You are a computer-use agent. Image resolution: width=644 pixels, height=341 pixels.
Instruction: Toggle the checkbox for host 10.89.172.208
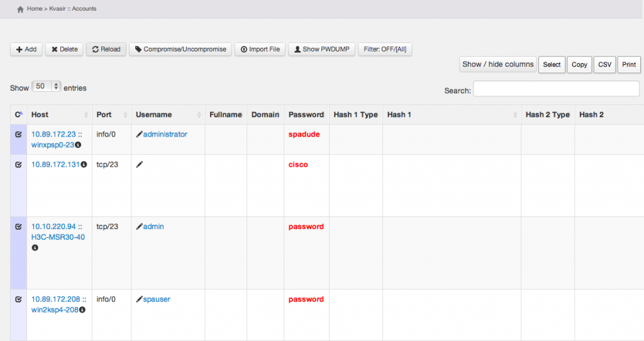pos(18,299)
